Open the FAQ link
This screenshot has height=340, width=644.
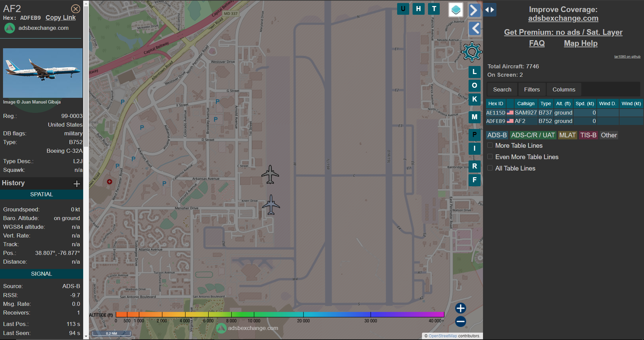click(537, 44)
